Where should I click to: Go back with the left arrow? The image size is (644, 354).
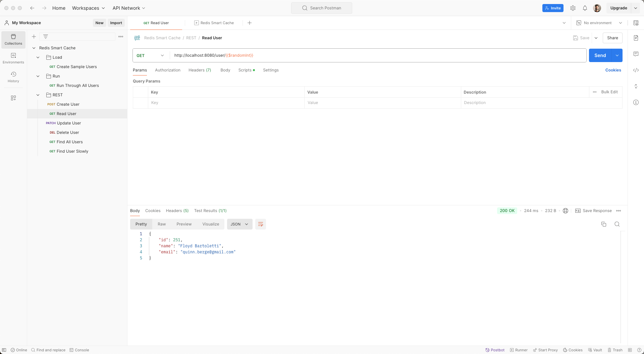[32, 8]
